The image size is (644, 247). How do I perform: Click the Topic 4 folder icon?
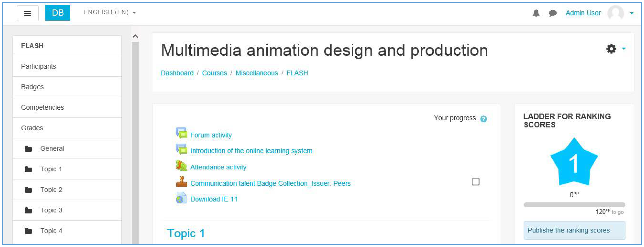click(x=28, y=231)
